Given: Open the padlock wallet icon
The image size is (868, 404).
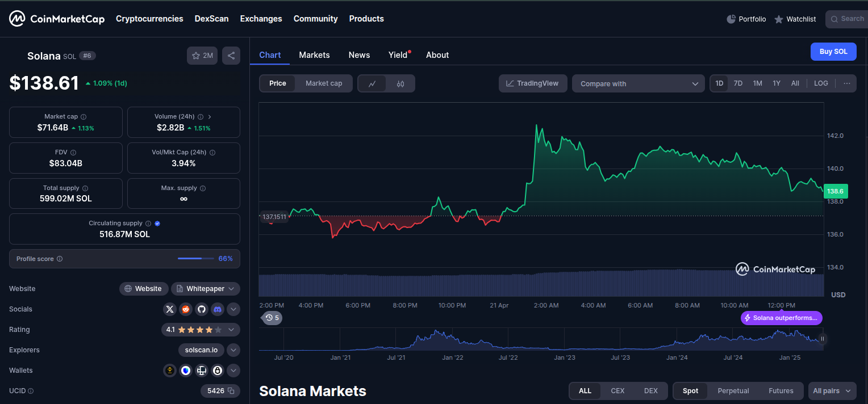Looking at the screenshot, I should point(217,371).
